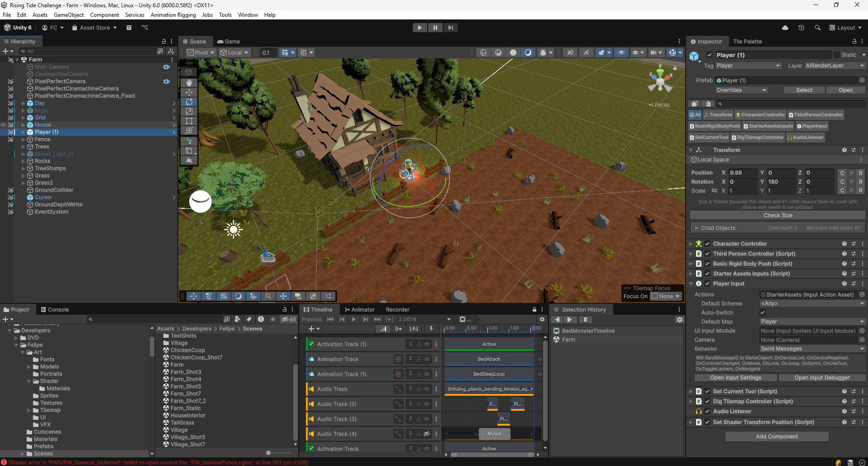Screen dimensions: 868x466
Task: Toggle visibility of Audio Track (4)
Action: pyautogui.click(x=427, y=434)
